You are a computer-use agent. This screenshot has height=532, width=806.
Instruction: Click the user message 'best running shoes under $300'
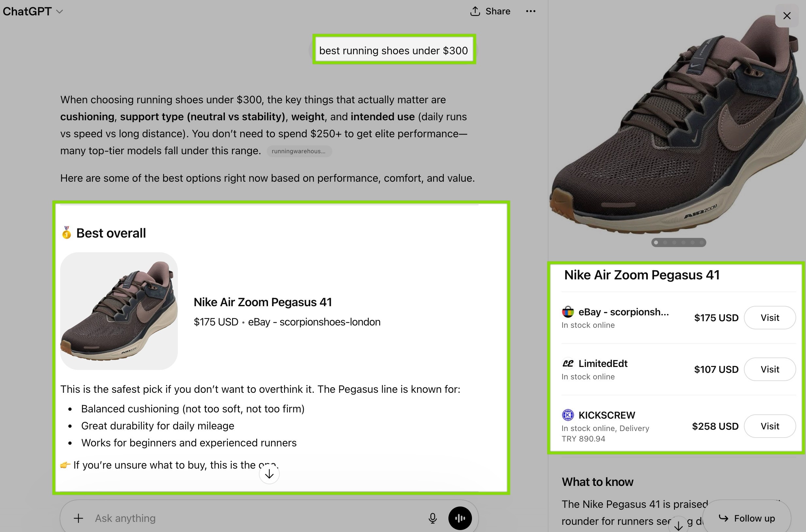394,51
